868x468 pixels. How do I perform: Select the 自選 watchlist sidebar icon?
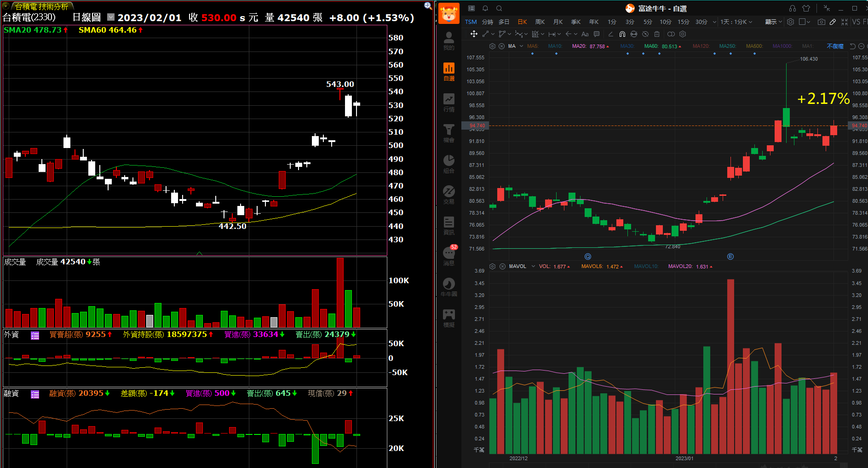tap(448, 71)
